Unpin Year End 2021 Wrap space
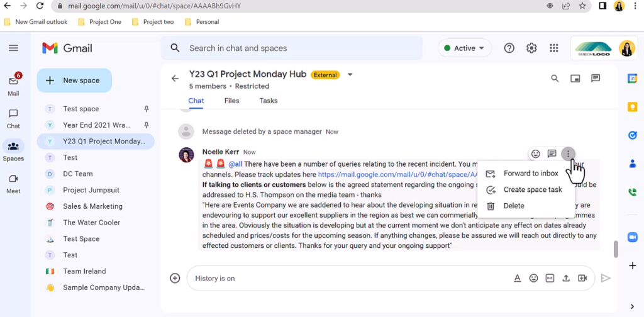The width and height of the screenshot is (644, 317). click(146, 125)
